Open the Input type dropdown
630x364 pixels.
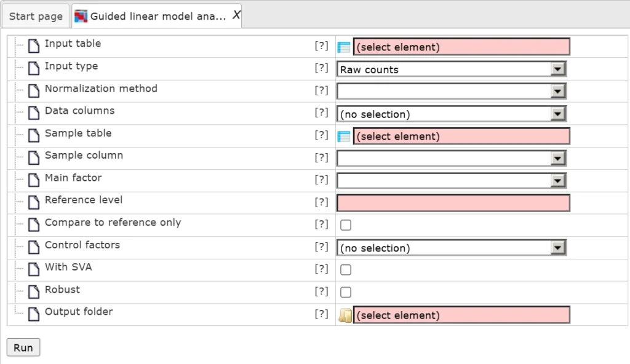452,69
